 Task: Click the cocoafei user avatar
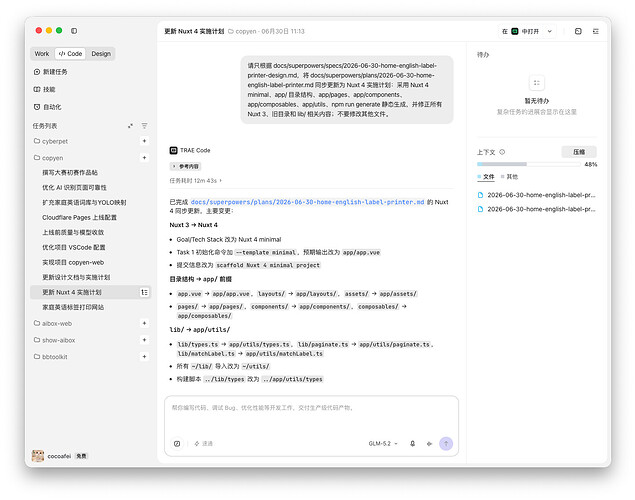38,456
